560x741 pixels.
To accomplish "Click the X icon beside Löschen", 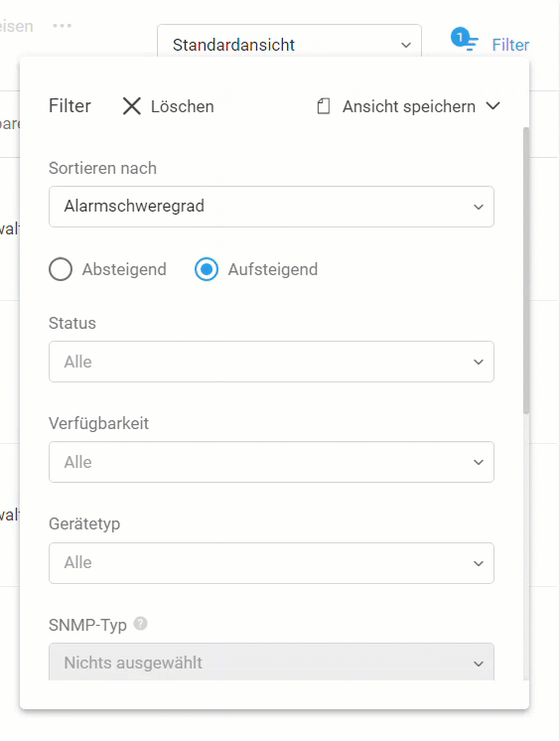I will tap(131, 106).
